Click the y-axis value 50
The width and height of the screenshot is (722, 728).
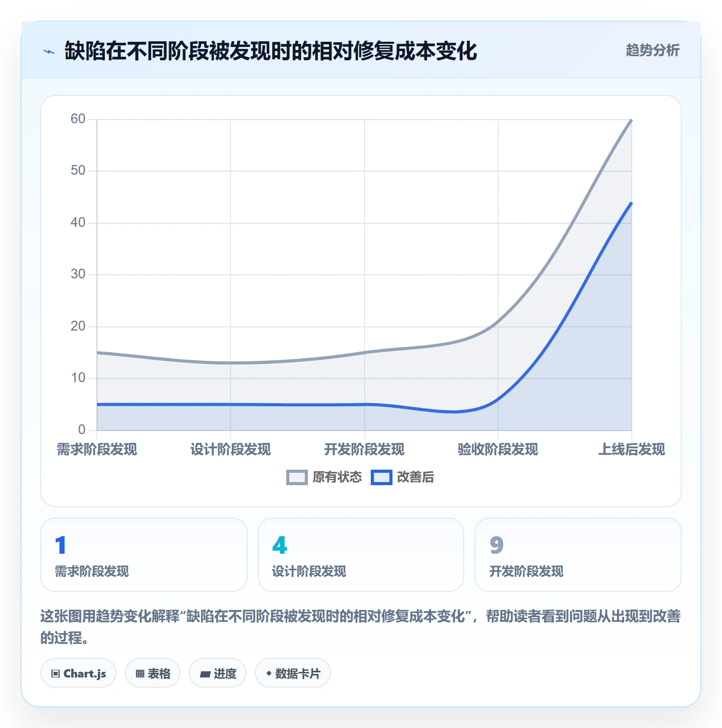tap(78, 171)
